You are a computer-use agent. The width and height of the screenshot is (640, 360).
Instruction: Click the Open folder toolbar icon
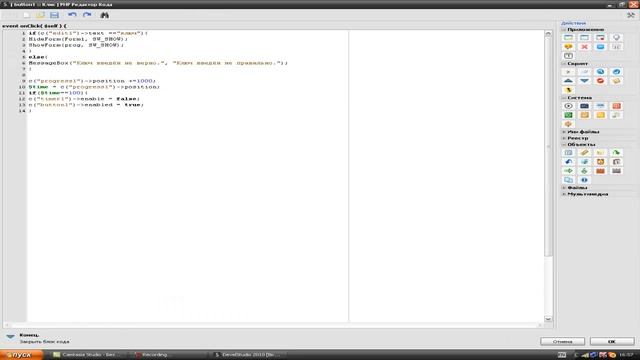[40, 15]
